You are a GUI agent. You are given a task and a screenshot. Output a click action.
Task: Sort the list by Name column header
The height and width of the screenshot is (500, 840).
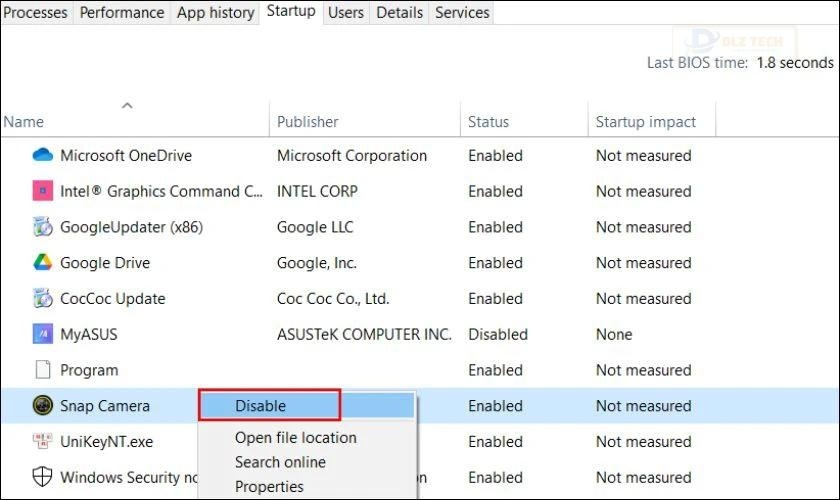(x=24, y=122)
